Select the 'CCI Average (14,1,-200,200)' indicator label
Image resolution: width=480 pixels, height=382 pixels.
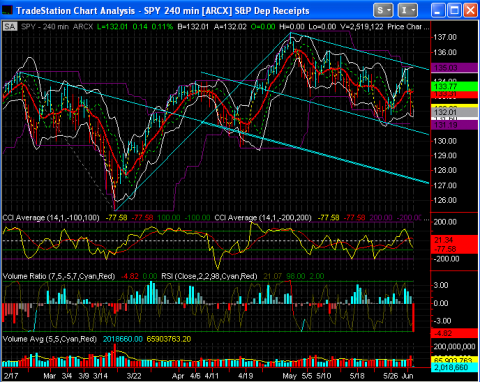tap(263, 218)
